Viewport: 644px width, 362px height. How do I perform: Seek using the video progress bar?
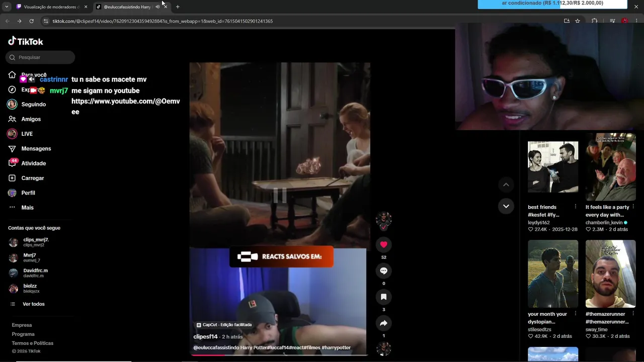tap(280, 355)
